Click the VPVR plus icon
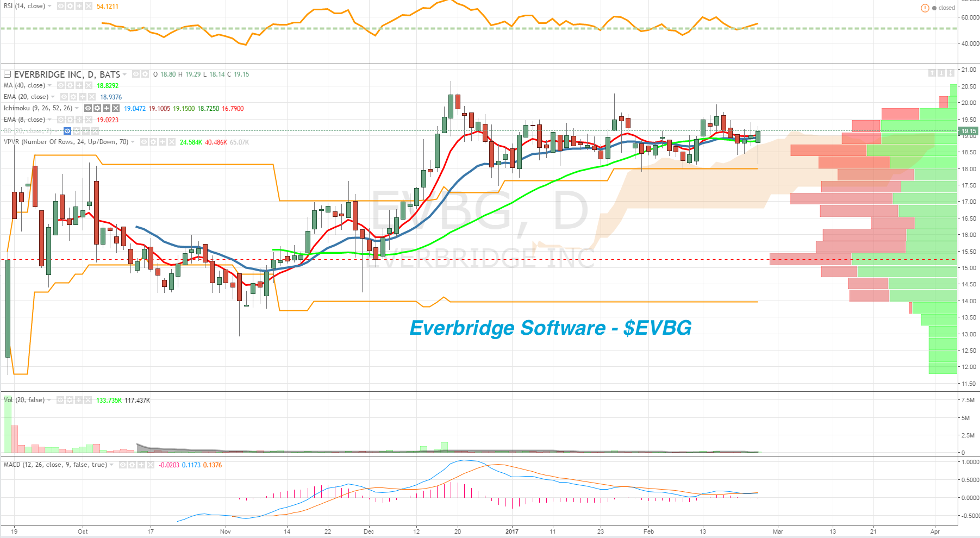Image resolution: width=980 pixels, height=538 pixels. 163,142
